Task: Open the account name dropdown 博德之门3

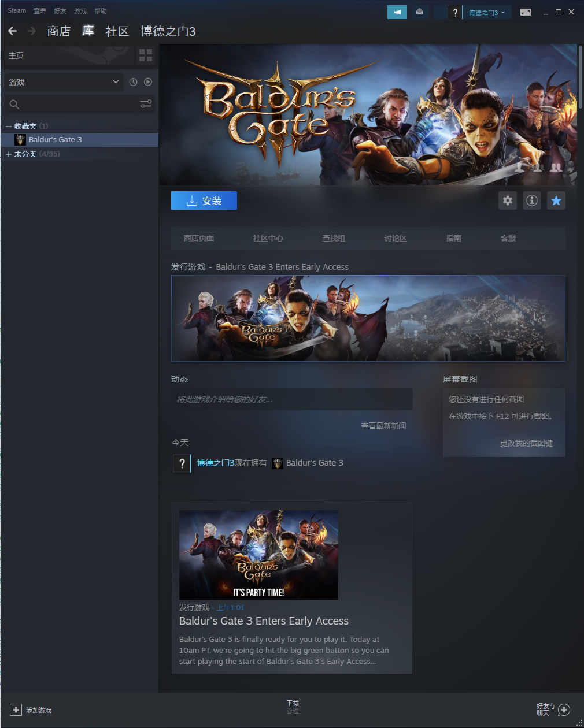Action: tap(487, 12)
